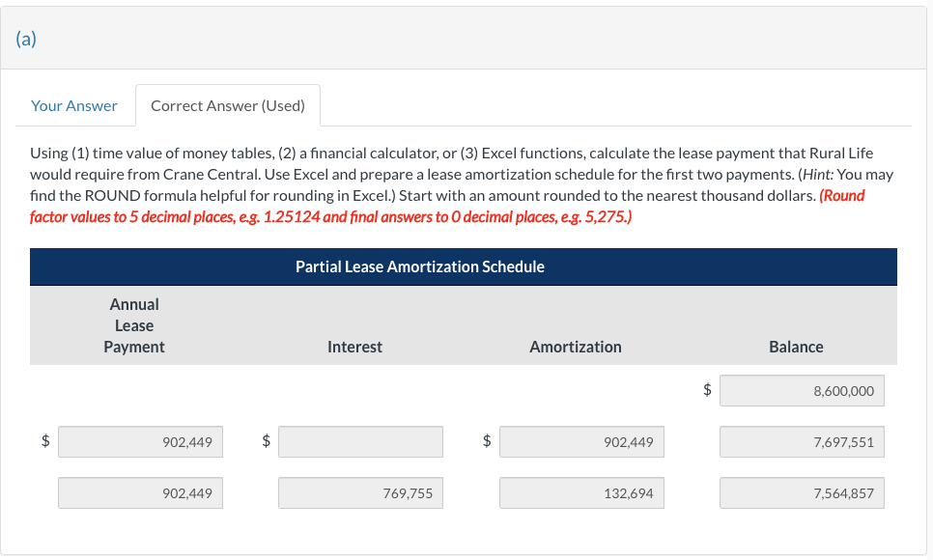Screen dimensions: 933x560
Task: Select the second Annual Lease Payment 902,449 field
Action: point(140,492)
